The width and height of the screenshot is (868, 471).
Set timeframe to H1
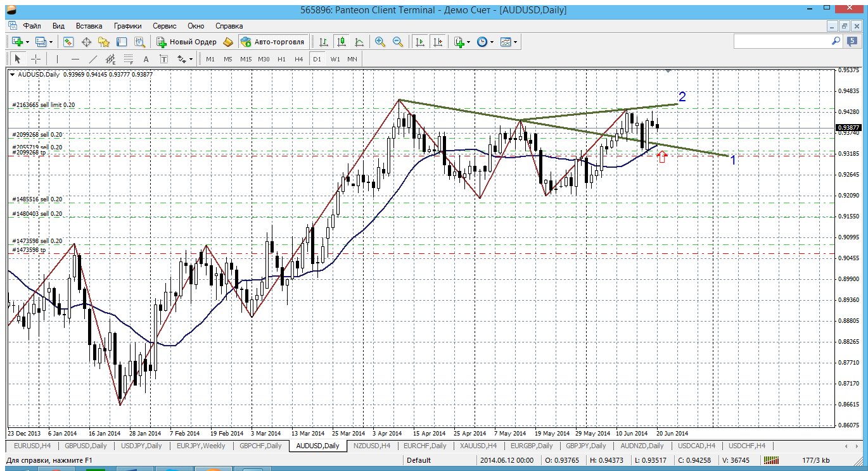click(282, 59)
